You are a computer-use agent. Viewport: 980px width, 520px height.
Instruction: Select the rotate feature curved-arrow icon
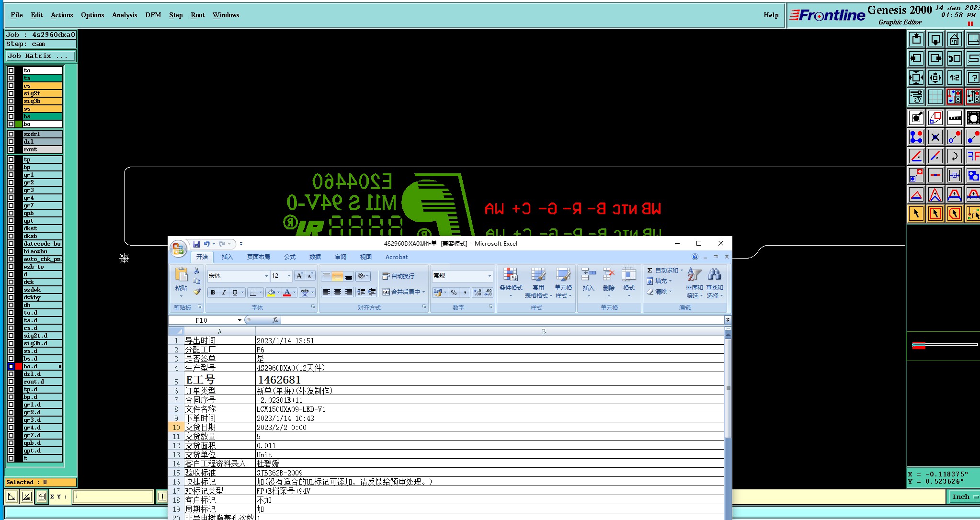[954, 156]
